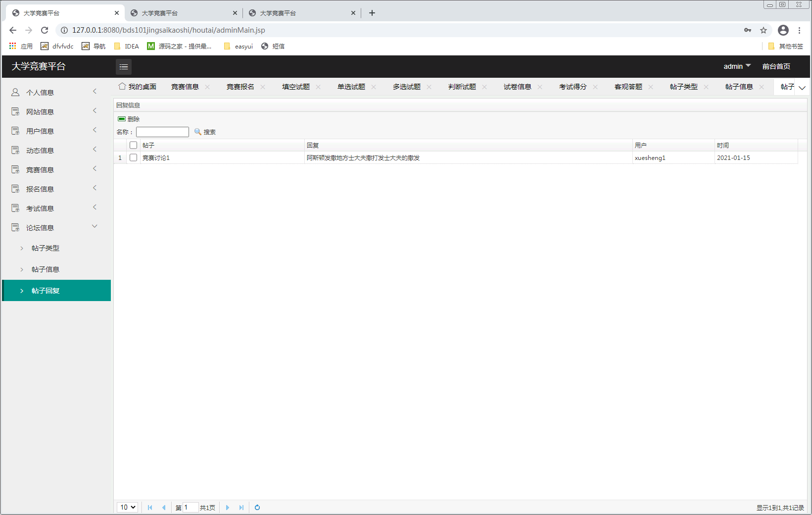Switch to 我的桌面 tab
Screen dimensions: 812x515
click(138, 87)
